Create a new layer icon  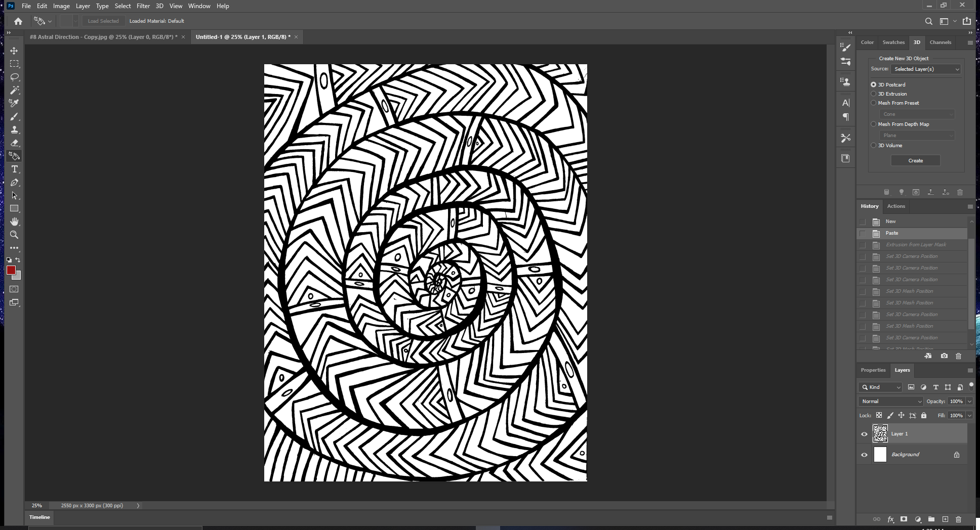click(945, 519)
